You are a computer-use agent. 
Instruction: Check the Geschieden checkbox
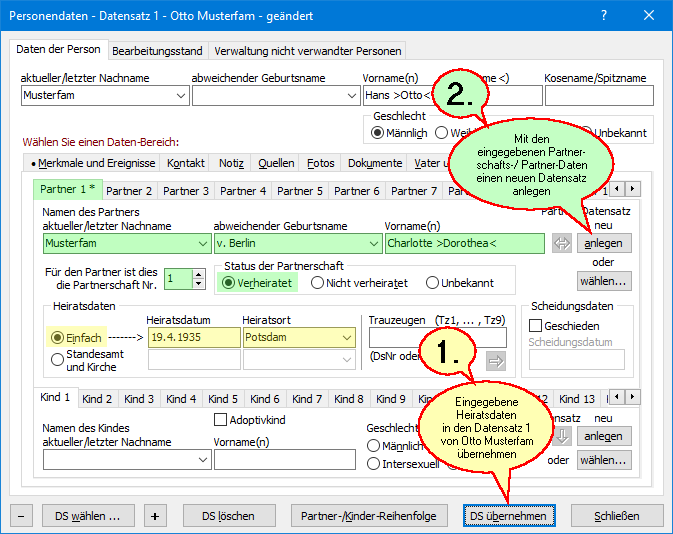coord(535,326)
